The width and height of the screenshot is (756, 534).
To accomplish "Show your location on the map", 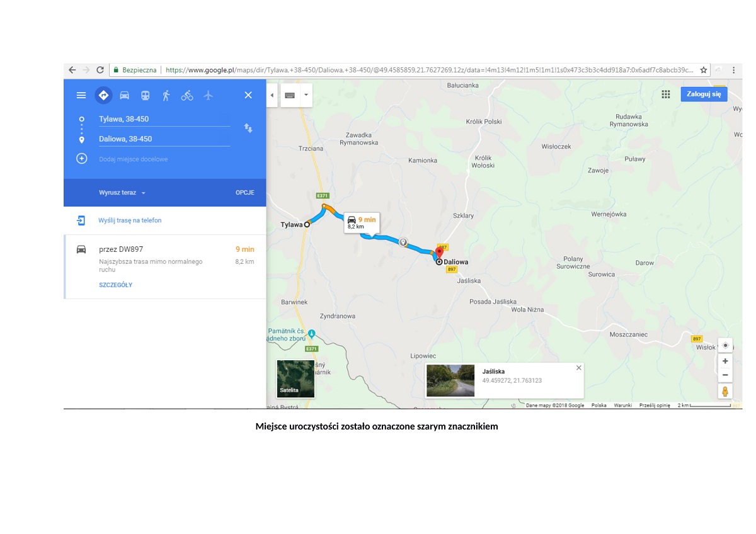I will [726, 346].
